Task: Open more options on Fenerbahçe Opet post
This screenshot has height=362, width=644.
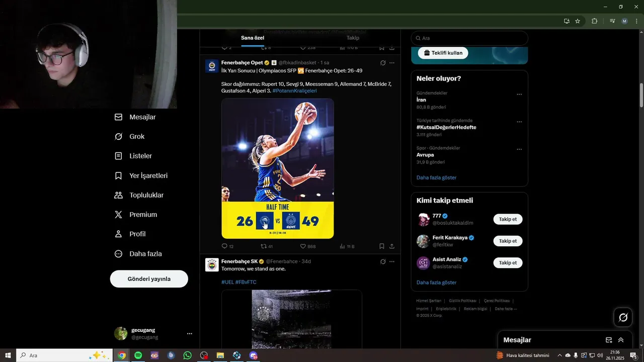Action: coord(392,63)
